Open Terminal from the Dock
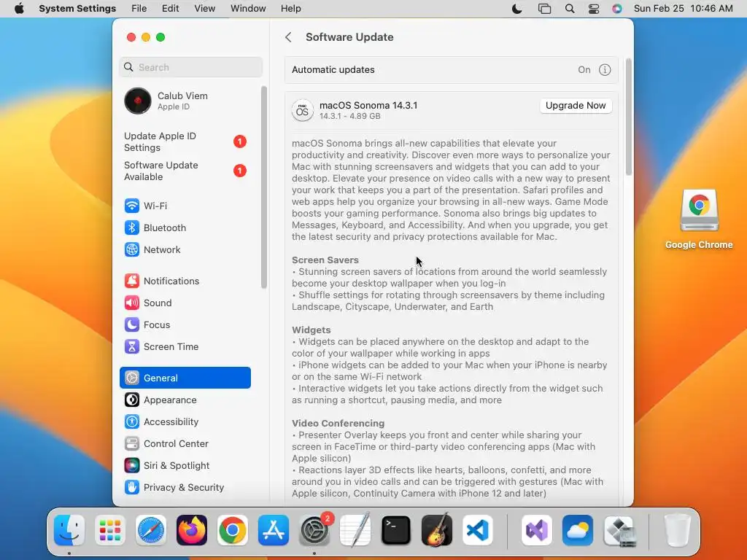The image size is (747, 560). (396, 530)
